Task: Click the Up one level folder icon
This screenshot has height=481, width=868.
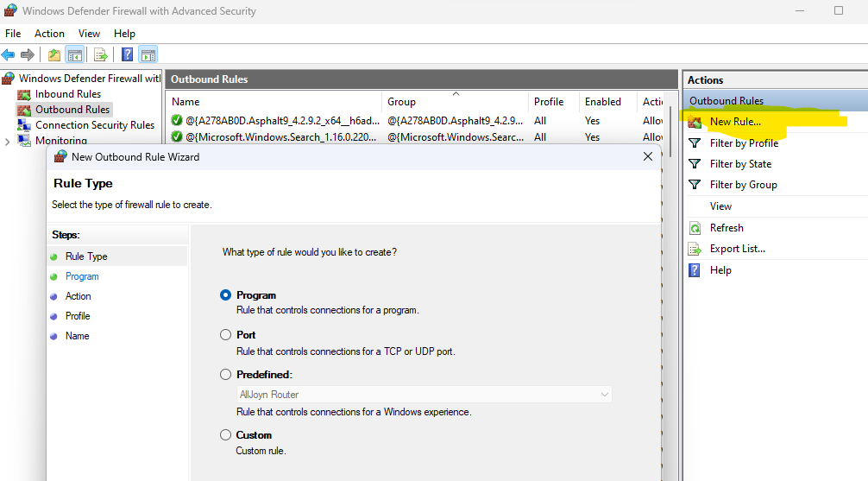Action: tap(54, 55)
